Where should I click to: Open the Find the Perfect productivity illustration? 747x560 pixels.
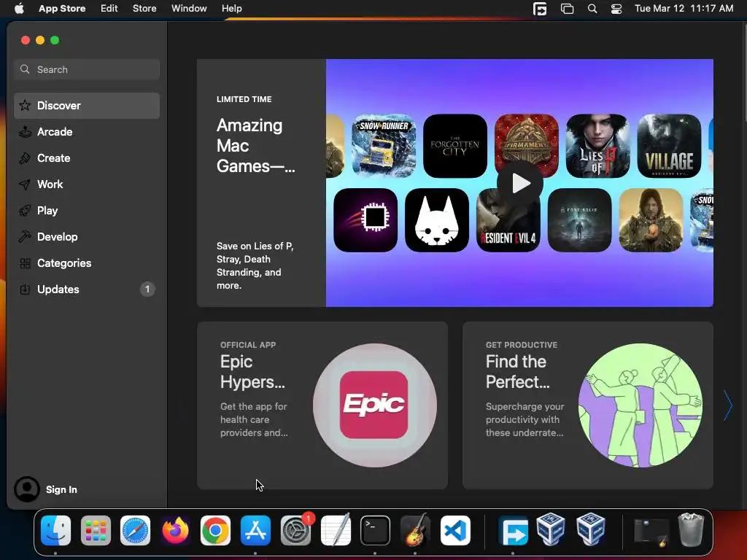640,405
